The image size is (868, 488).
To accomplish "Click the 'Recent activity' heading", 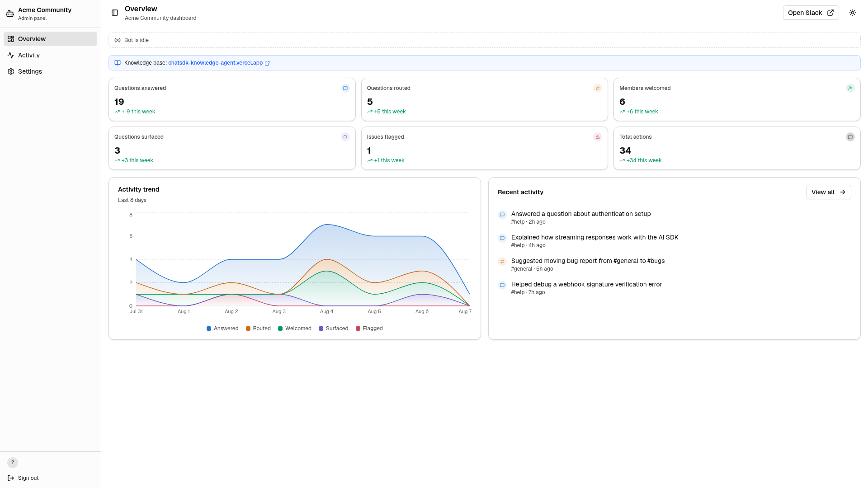I will pyautogui.click(x=520, y=192).
